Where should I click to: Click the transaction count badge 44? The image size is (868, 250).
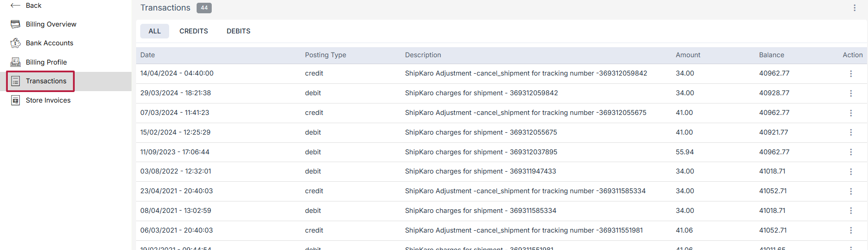[x=204, y=8]
